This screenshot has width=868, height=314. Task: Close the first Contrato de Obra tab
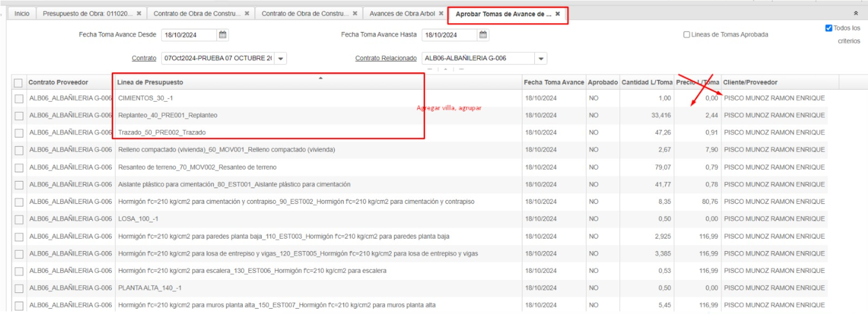247,13
